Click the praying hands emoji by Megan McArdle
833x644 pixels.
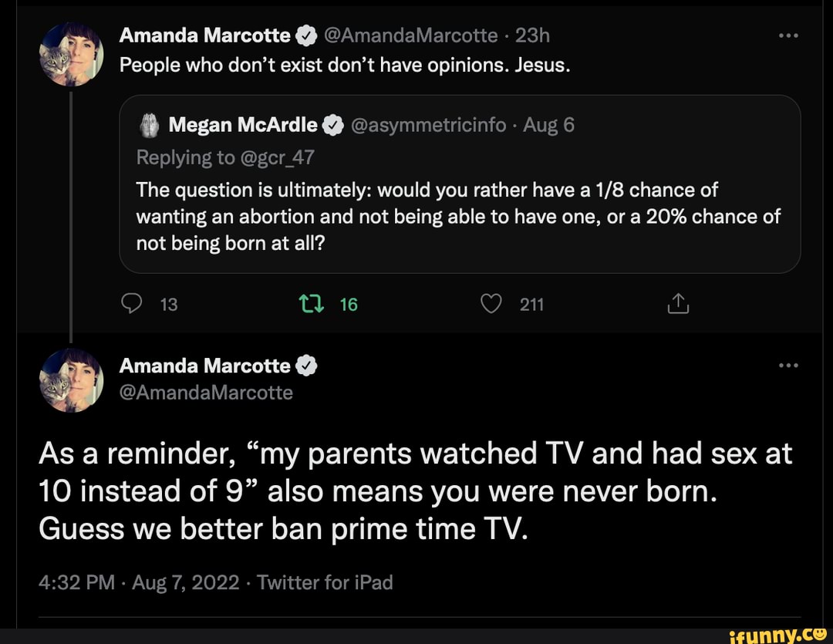click(149, 124)
